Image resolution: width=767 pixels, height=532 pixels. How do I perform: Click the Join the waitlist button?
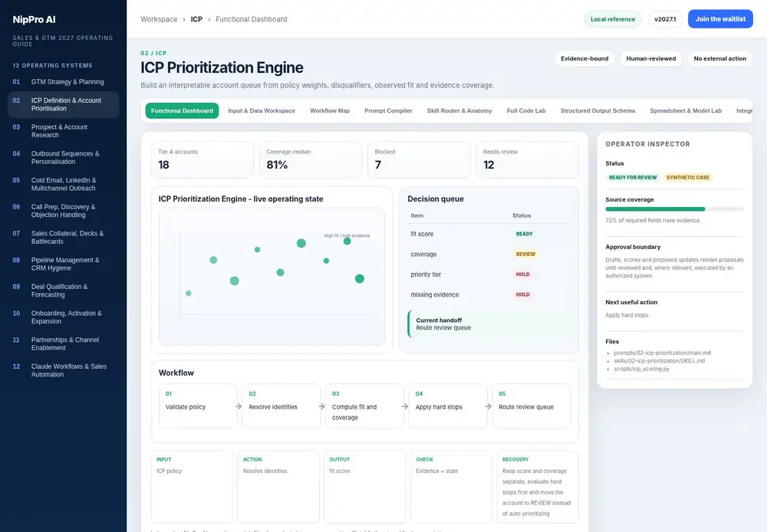[720, 19]
